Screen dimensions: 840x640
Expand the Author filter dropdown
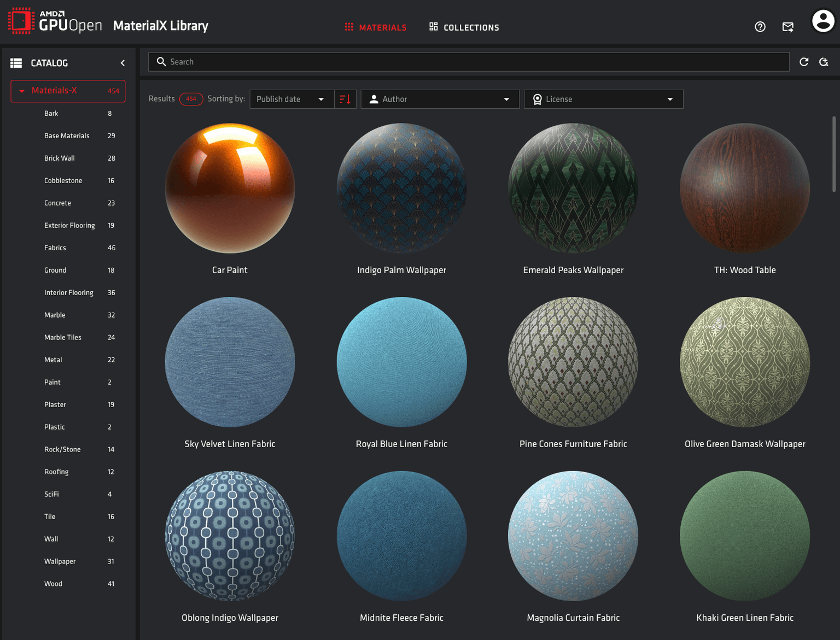point(440,99)
